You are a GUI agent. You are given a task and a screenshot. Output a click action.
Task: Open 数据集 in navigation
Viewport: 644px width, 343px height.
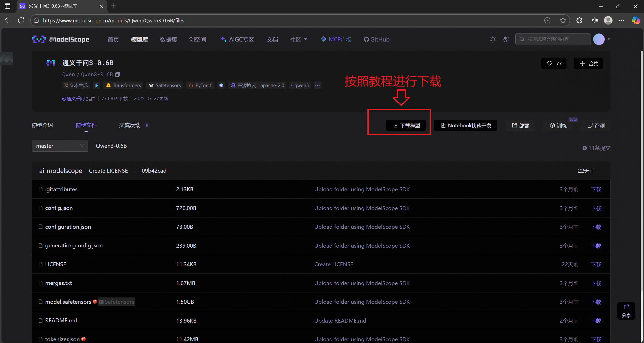169,39
